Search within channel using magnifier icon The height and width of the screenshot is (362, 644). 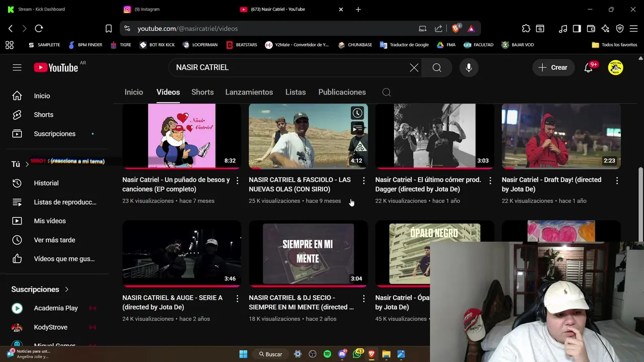tap(386, 92)
